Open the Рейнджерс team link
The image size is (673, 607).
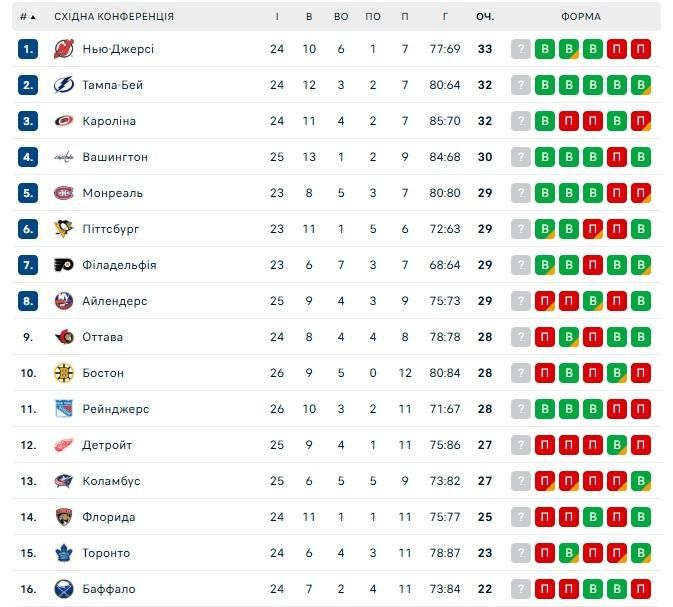pos(116,409)
